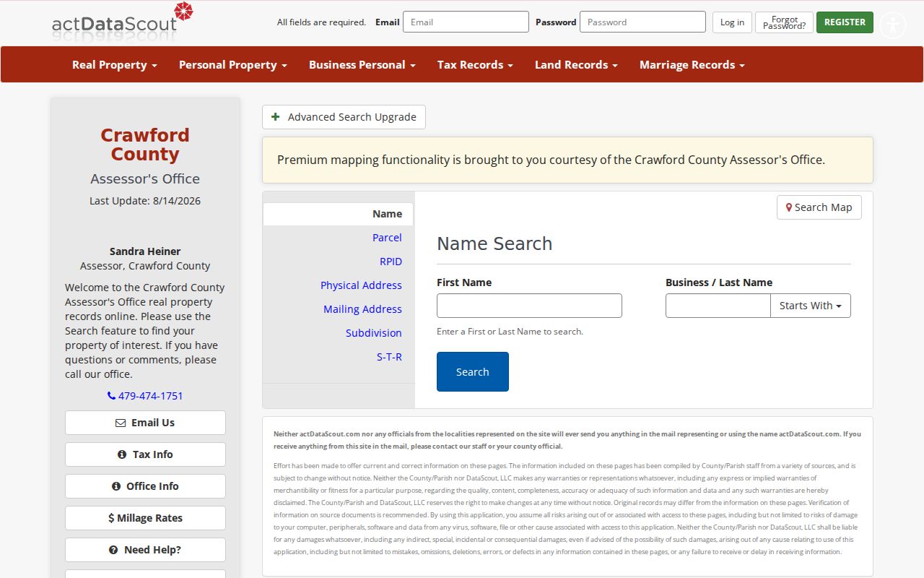
Task: Focus the Business / Last Name text box
Action: [x=718, y=306]
